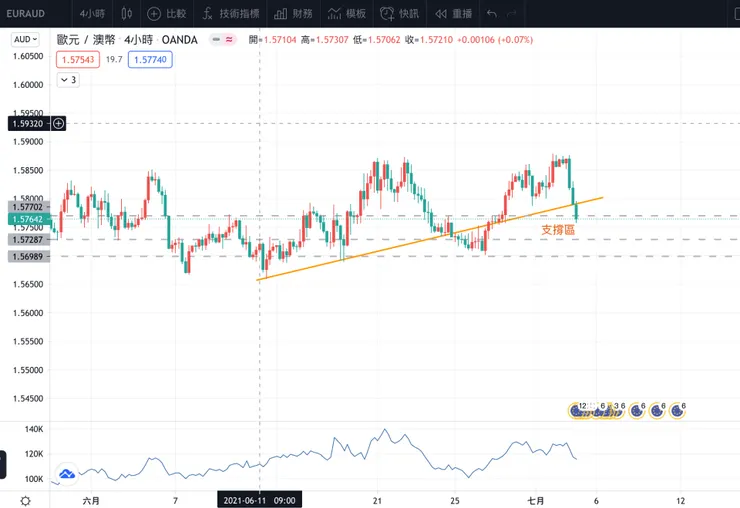Viewport: 740px width, 508px height.
Task: Open 技術指標 indicators menu
Action: (231, 14)
